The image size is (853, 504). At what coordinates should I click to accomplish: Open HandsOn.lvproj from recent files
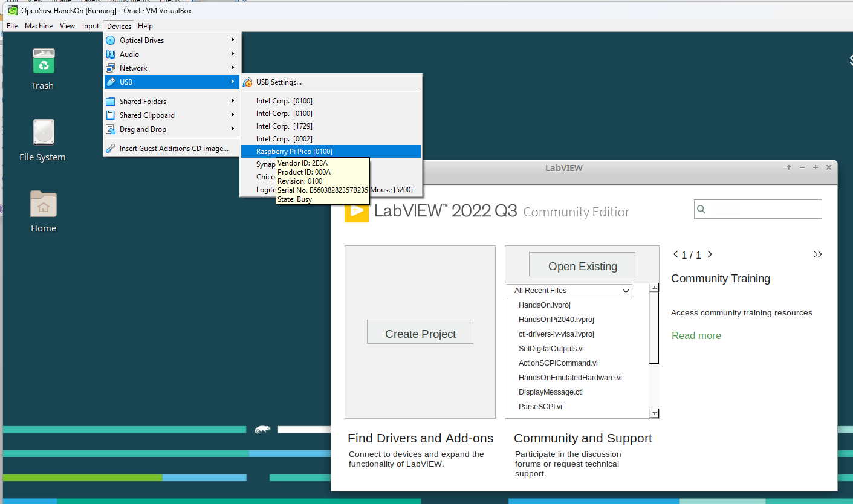pos(545,305)
